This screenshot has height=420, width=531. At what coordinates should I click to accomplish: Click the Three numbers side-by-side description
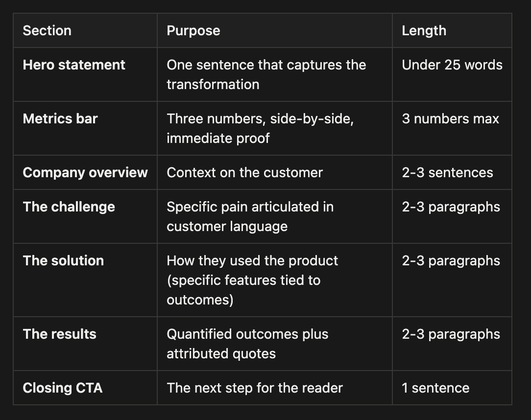(260, 128)
